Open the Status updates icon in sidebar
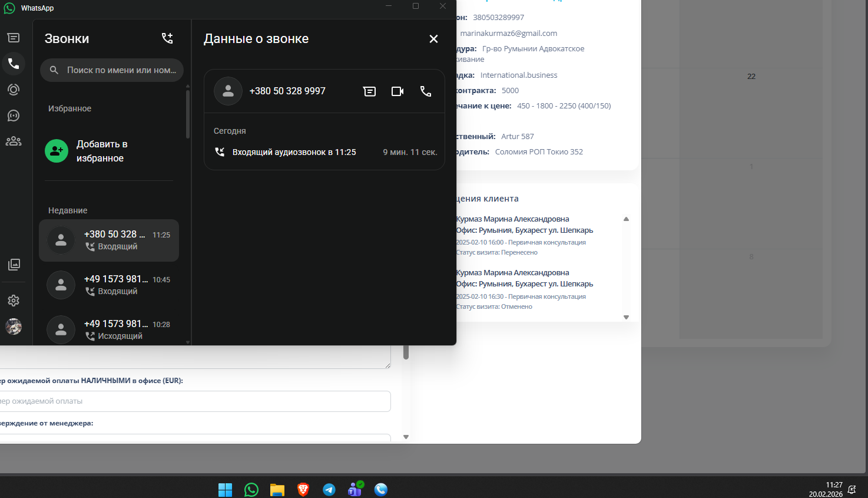 pos(14,90)
